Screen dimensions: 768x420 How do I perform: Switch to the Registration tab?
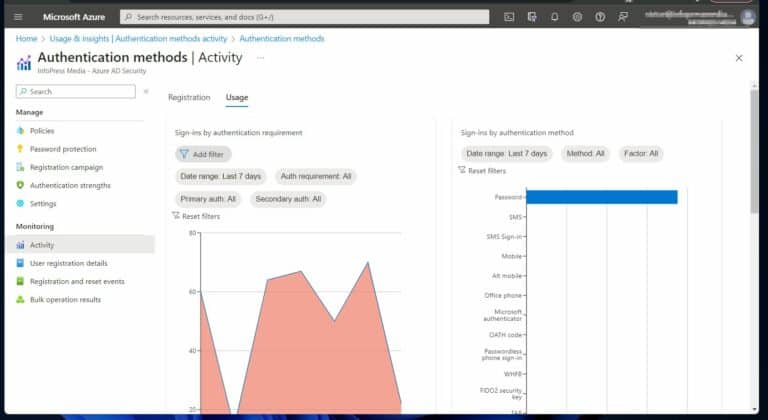pos(189,98)
